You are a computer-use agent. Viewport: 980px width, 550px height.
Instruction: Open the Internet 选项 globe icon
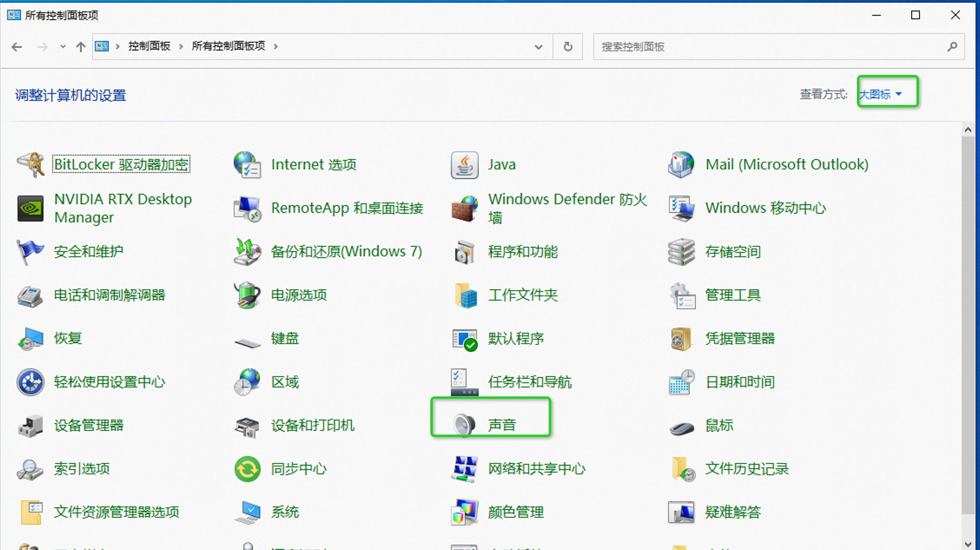pyautogui.click(x=247, y=165)
